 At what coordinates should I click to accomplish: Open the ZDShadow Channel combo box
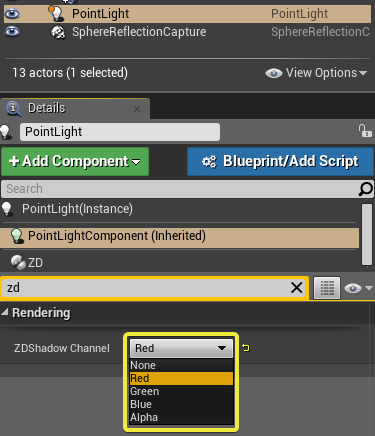tap(181, 348)
